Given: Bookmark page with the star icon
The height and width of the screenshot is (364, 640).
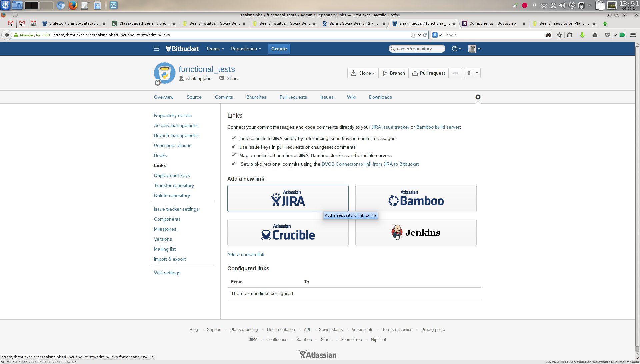Looking at the screenshot, I should point(559,35).
